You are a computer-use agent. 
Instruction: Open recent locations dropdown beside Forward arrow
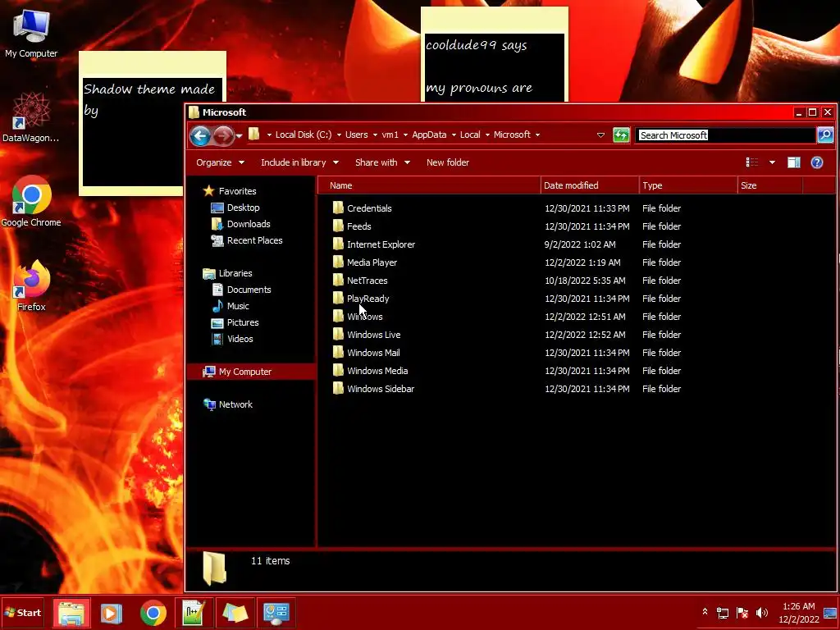coord(239,136)
